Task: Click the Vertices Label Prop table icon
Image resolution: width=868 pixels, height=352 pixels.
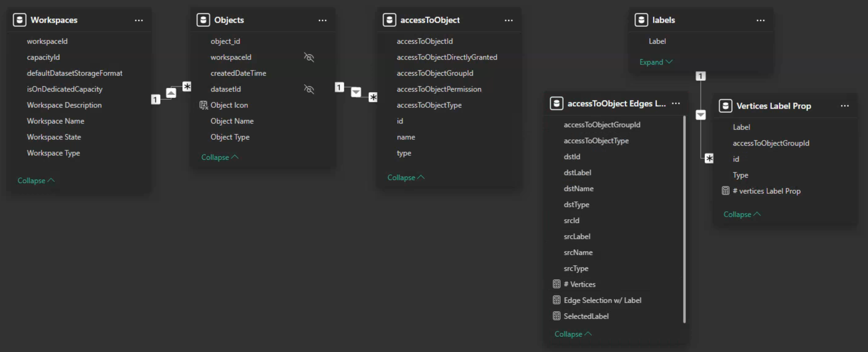Action: [725, 106]
